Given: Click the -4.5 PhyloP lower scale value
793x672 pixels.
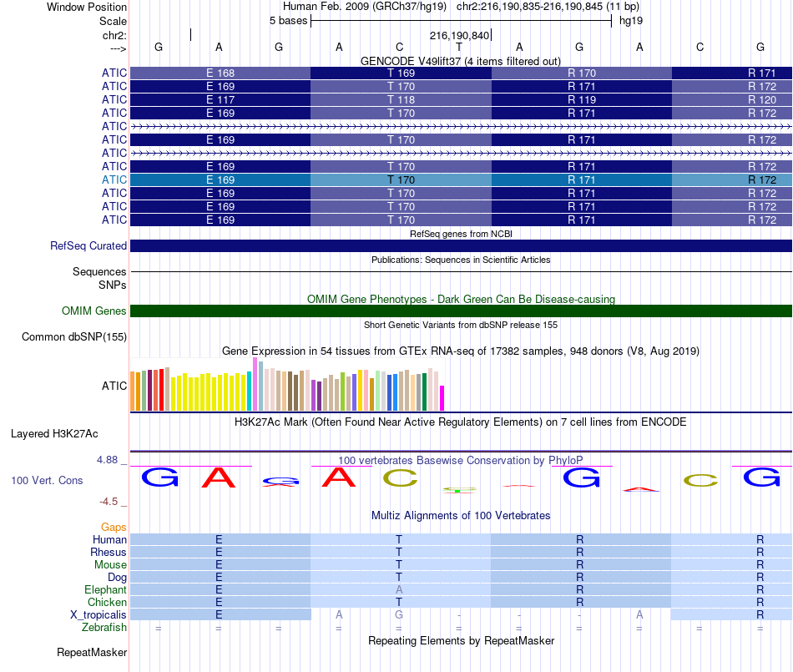Looking at the screenshot, I should click(x=109, y=502).
